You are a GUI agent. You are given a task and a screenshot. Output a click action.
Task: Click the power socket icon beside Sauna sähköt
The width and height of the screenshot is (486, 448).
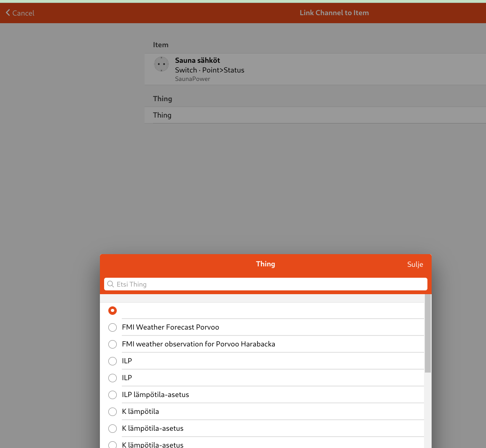161,64
